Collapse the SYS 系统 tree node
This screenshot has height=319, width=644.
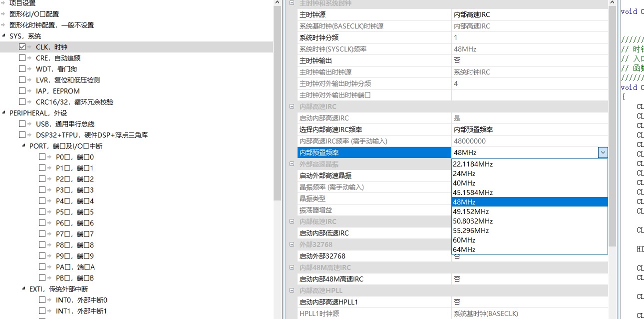coord(4,36)
